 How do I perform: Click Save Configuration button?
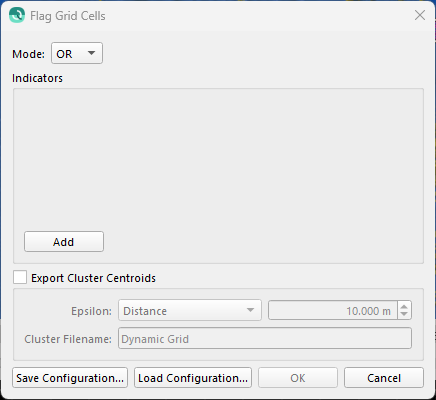pyautogui.click(x=70, y=378)
